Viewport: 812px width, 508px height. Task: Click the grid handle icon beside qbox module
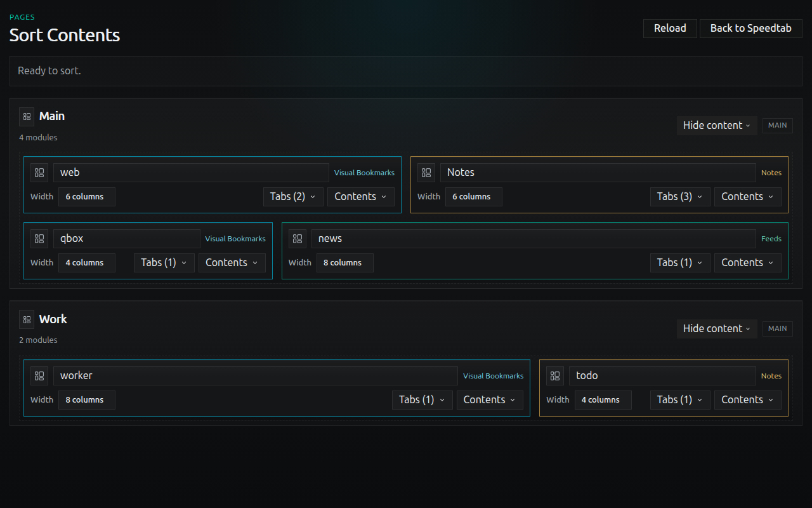[x=39, y=239]
